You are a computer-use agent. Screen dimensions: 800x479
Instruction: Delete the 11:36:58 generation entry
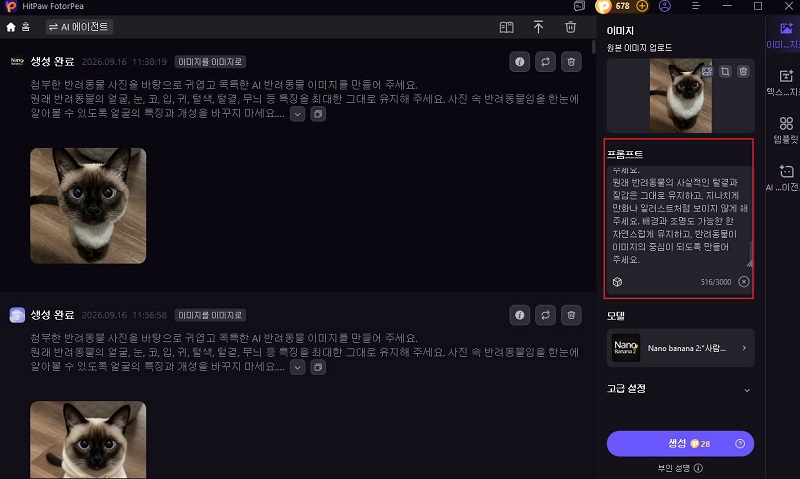(571, 315)
